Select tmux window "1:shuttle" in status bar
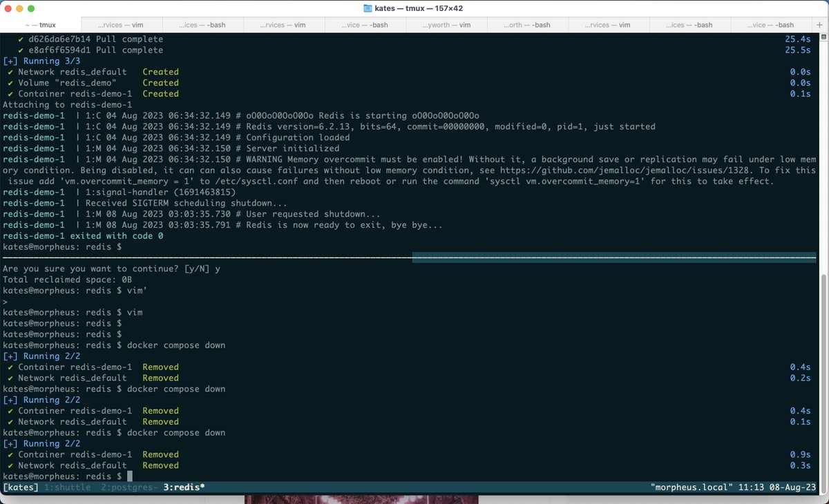Image resolution: width=829 pixels, height=504 pixels. pos(67,487)
